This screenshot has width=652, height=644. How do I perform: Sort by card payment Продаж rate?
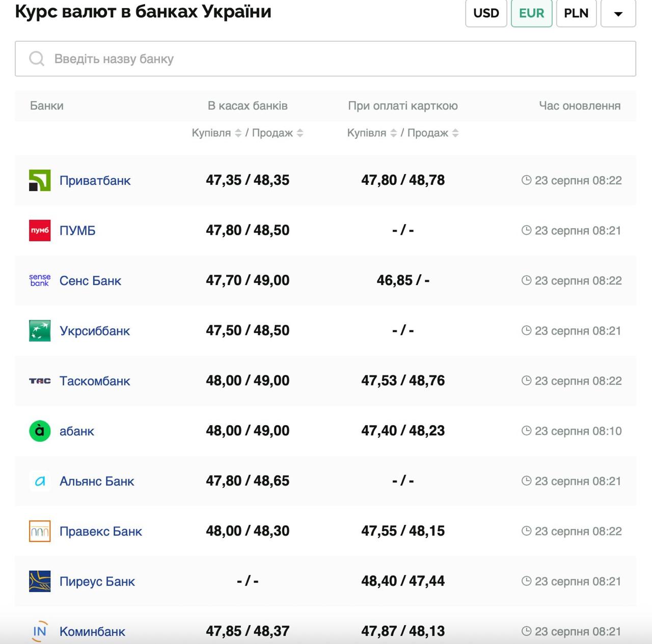coord(455,133)
